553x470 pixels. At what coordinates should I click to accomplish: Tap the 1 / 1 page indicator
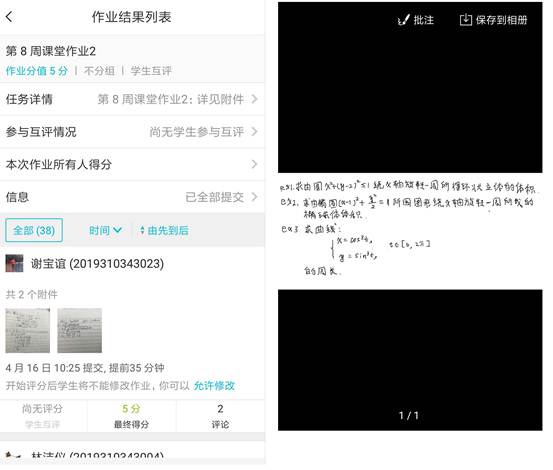(409, 415)
